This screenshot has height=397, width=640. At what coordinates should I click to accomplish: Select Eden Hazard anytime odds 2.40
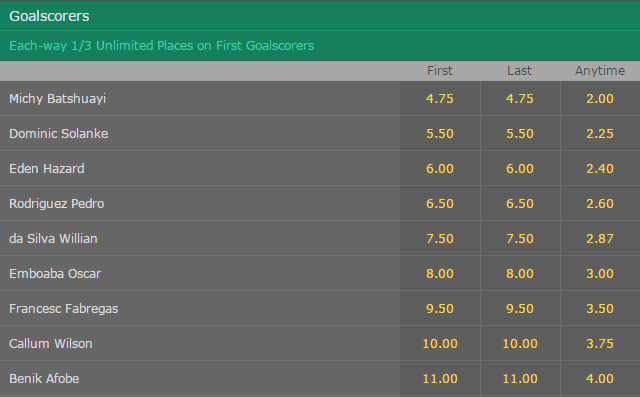(600, 169)
